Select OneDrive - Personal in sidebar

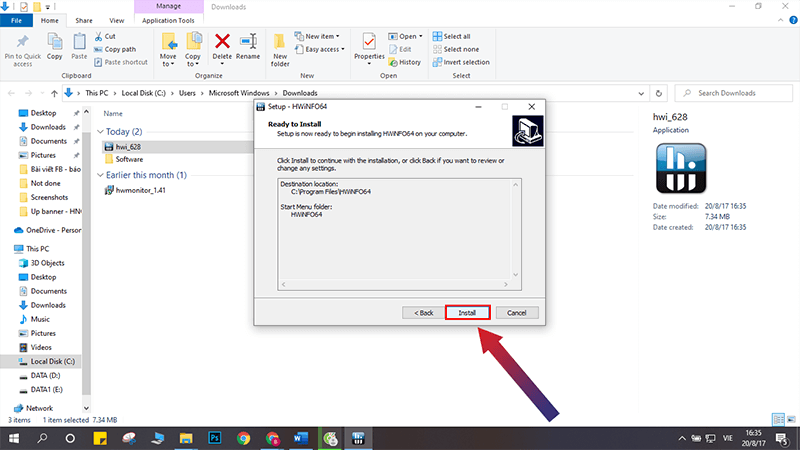click(x=47, y=230)
